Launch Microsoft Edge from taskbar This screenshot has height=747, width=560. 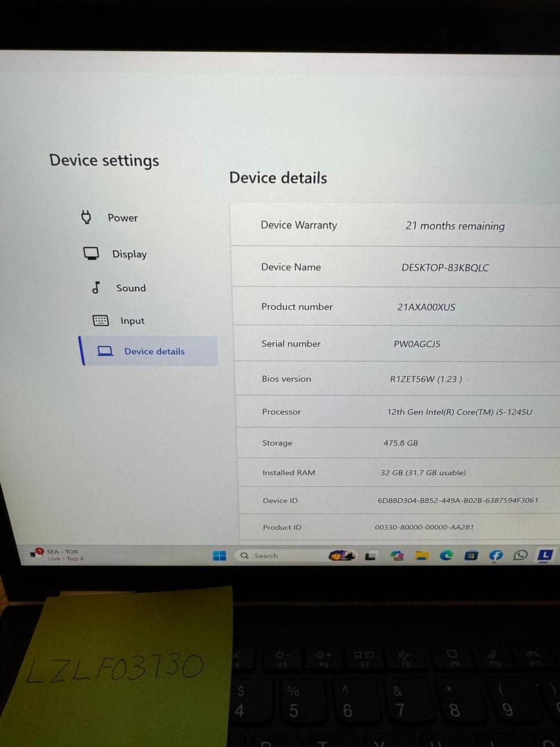pyautogui.click(x=446, y=555)
